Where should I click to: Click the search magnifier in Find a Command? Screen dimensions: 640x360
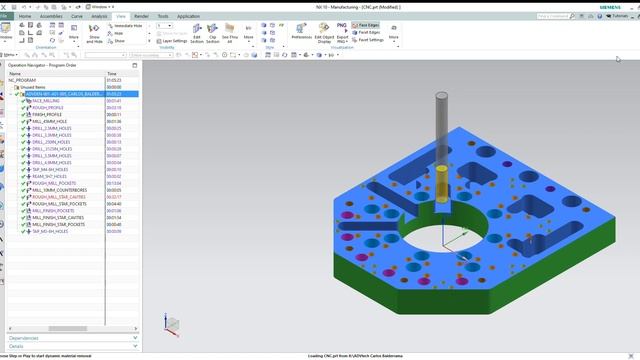coord(572,16)
